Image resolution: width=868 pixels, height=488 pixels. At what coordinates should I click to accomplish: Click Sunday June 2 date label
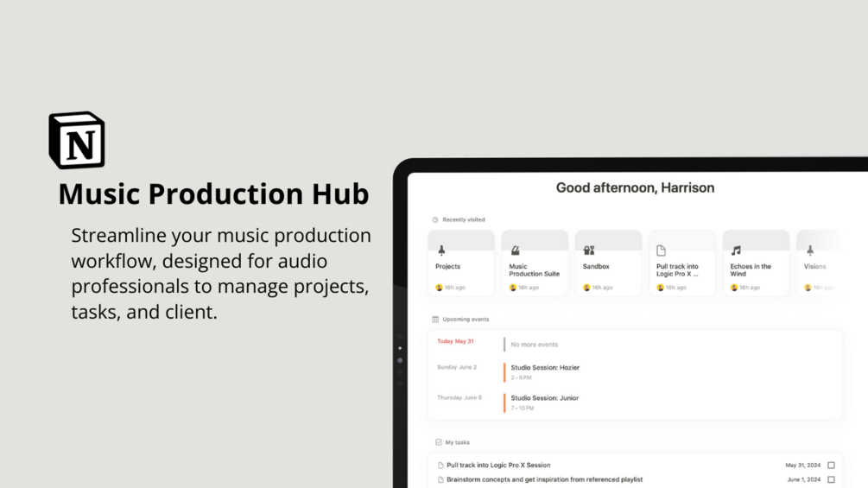point(457,367)
